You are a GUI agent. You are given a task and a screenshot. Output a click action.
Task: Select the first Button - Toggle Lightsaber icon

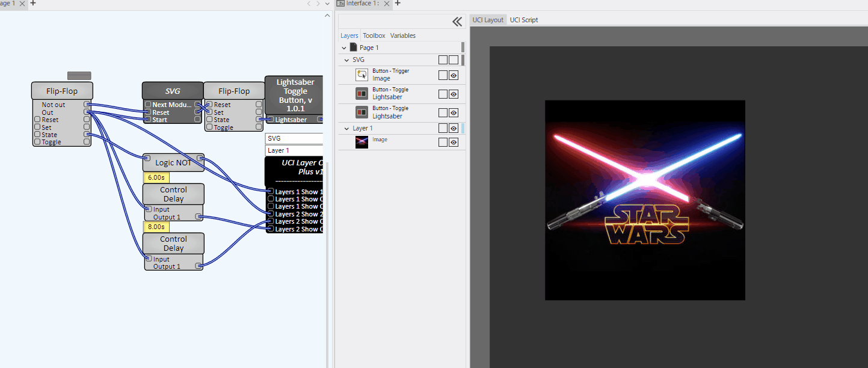coord(362,93)
